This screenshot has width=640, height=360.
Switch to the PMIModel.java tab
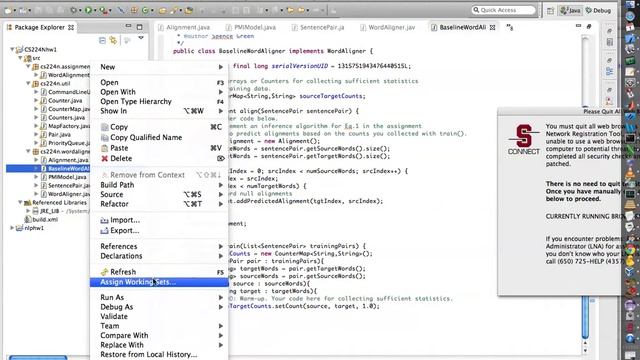coord(251,27)
